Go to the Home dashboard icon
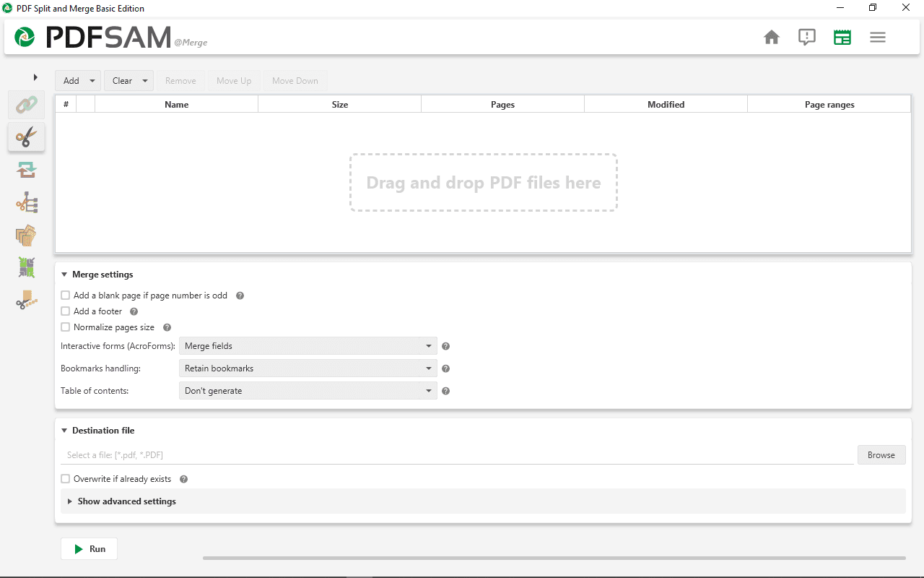 772,37
